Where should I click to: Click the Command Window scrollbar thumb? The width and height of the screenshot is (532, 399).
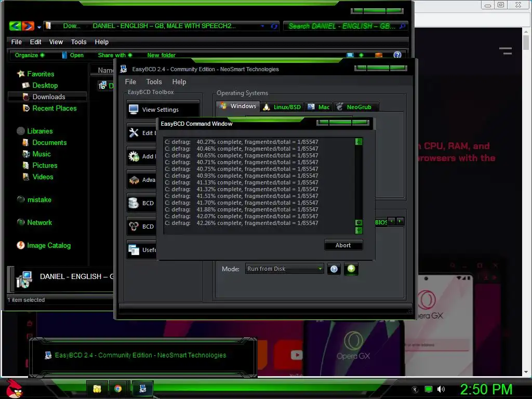(358, 222)
